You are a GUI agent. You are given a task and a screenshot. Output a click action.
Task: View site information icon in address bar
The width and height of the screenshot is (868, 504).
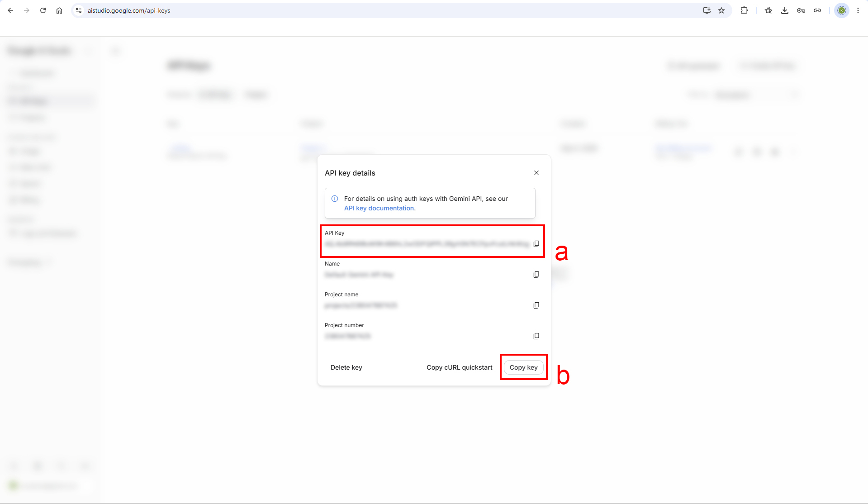tap(79, 10)
